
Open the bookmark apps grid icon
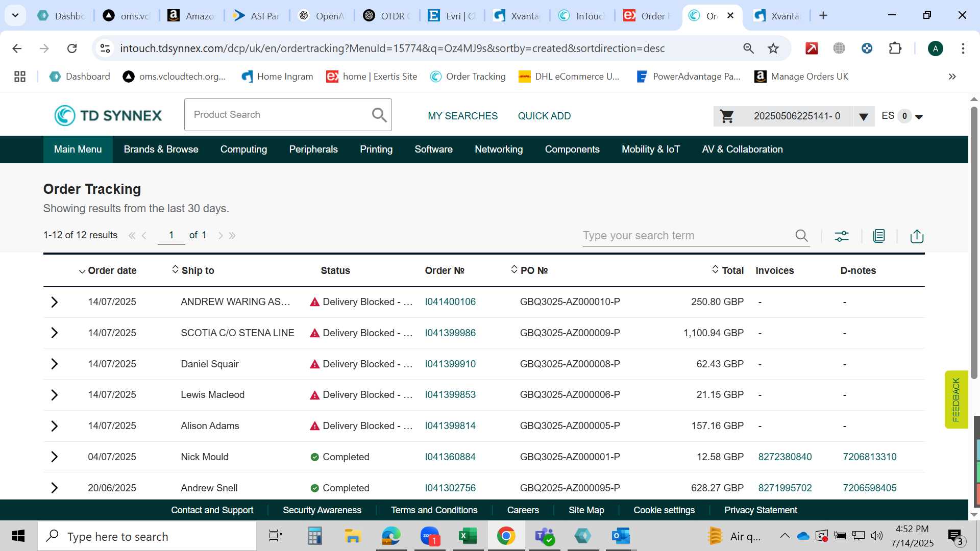(x=20, y=77)
